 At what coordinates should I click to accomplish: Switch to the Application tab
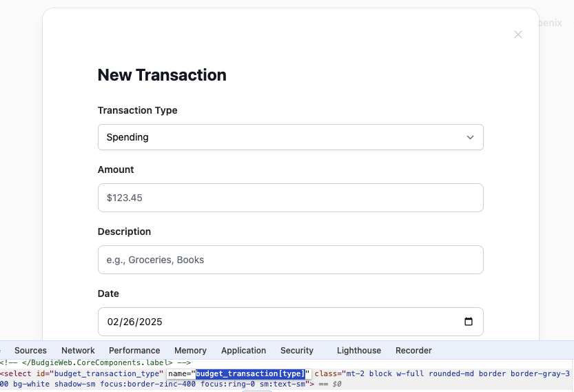tap(243, 350)
